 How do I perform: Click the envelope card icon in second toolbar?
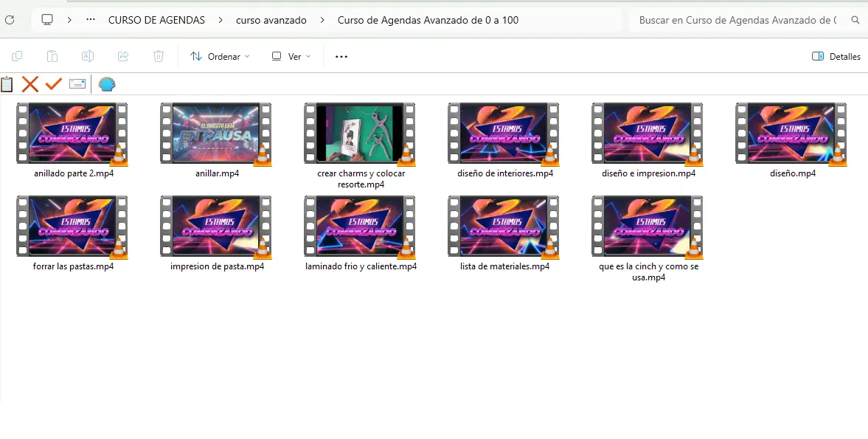(x=77, y=84)
